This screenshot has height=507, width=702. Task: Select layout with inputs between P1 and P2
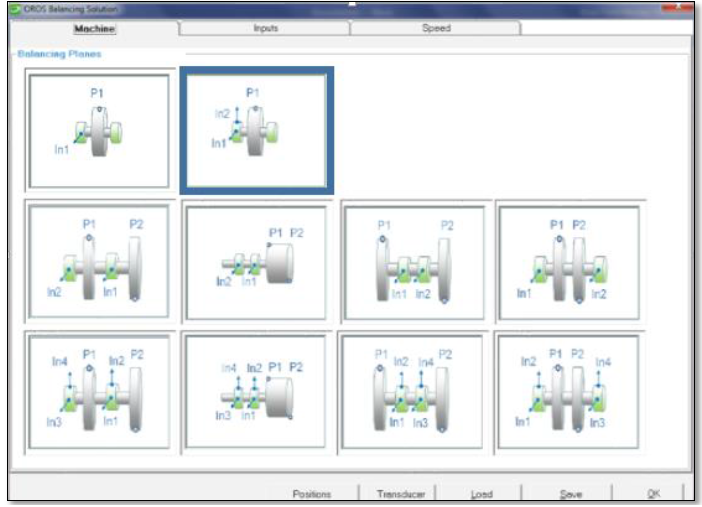point(412,264)
